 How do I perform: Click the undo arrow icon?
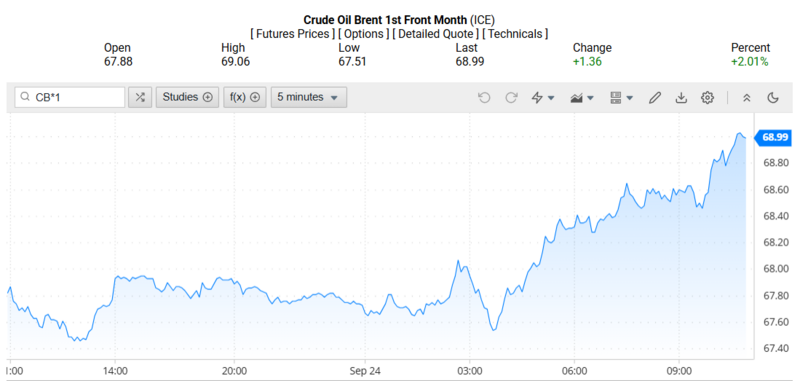(484, 97)
